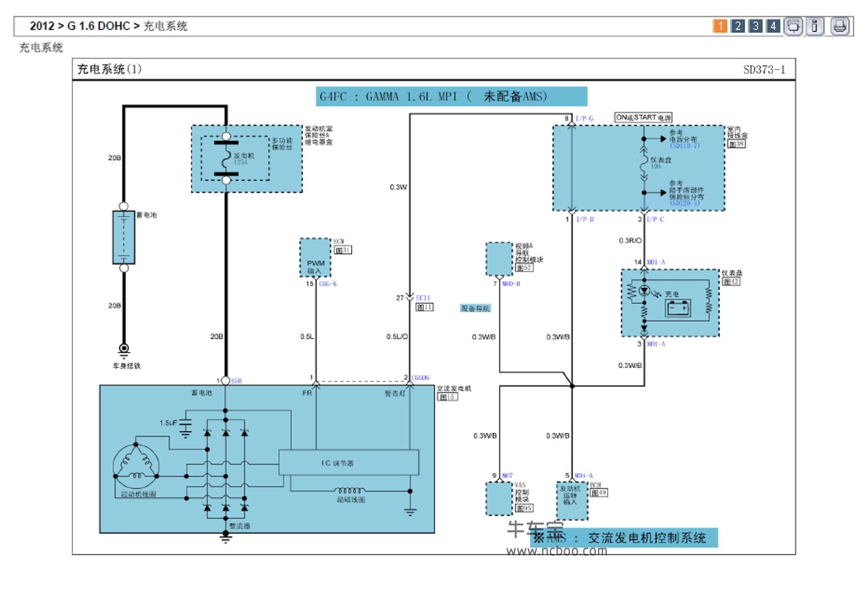Screen dimensions: 868x599
Task: Click the PWM 输入 ECM box
Action: [315, 258]
